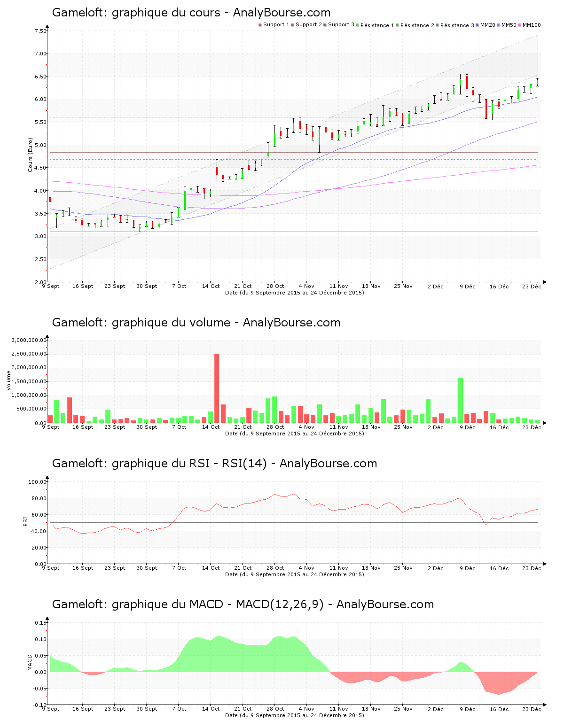Click the 'Volume' vertical axis label
Viewport: 564px width, 728px height.
click(8, 380)
